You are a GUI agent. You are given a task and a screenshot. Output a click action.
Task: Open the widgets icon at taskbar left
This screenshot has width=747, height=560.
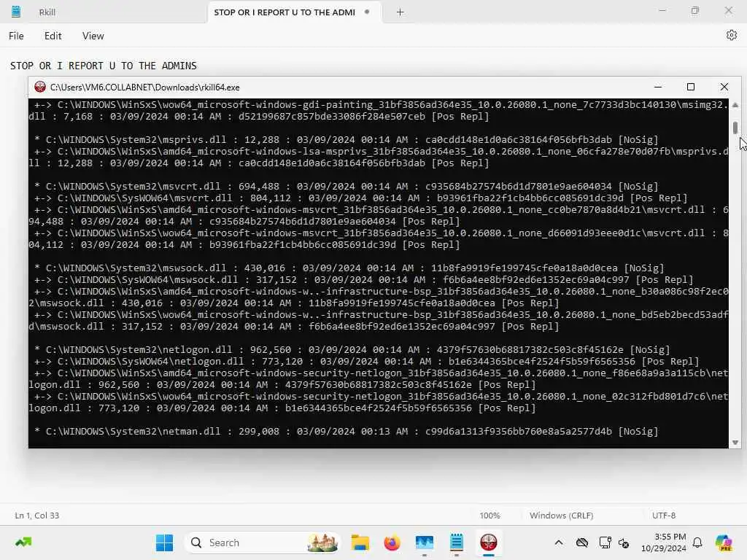click(23, 542)
